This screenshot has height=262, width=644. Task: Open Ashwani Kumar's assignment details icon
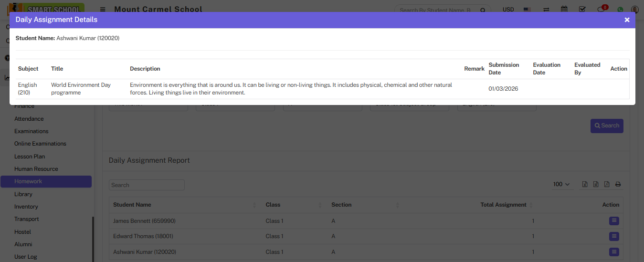[x=614, y=252]
